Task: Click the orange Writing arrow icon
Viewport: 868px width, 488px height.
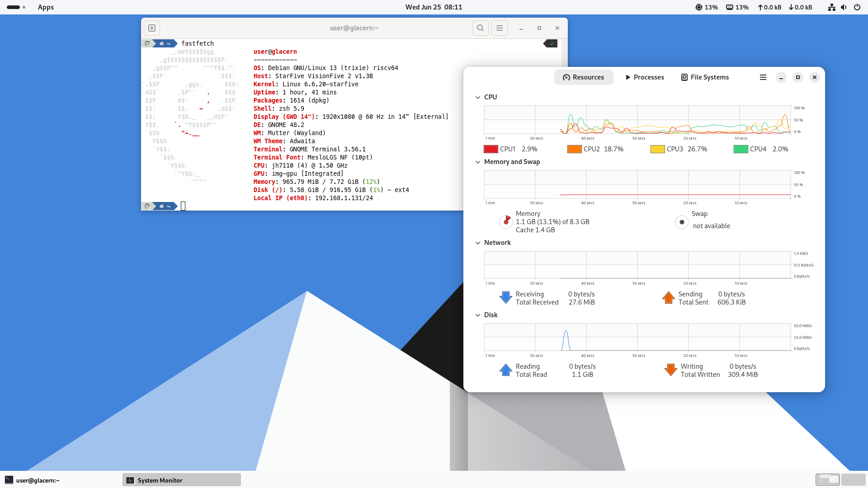Action: [670, 370]
